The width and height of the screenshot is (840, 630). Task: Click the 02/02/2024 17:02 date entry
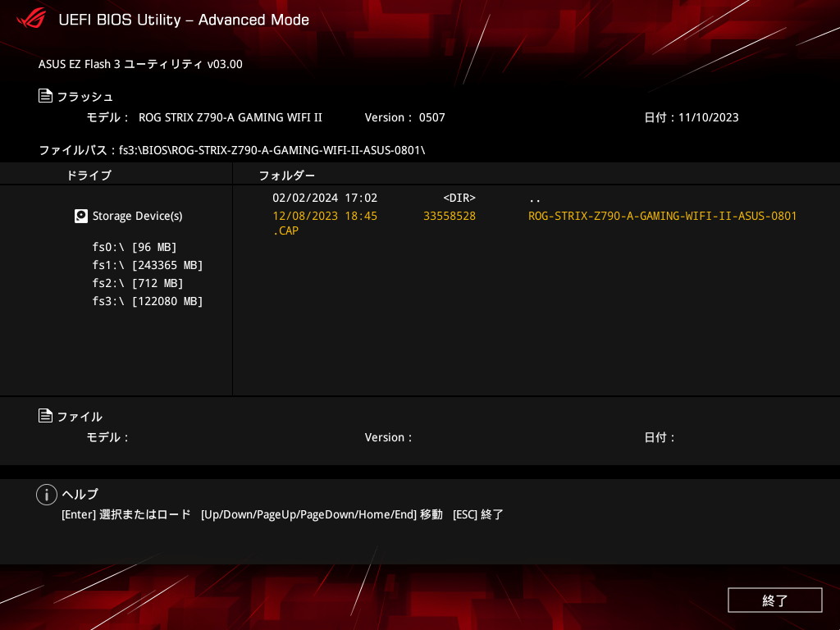pyautogui.click(x=325, y=199)
